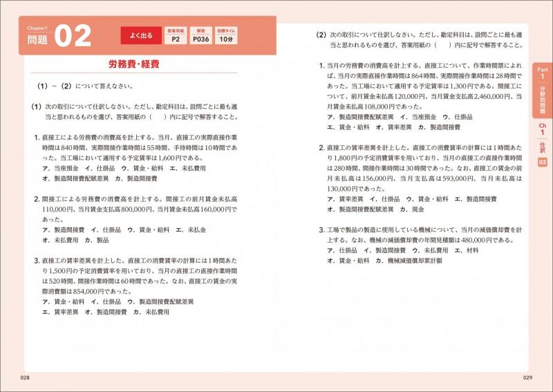Viewport: 553px width, 392px height.
Task: Click the left-page line starting 3．直接工の賃率差異を計上した
Action: click(135, 261)
